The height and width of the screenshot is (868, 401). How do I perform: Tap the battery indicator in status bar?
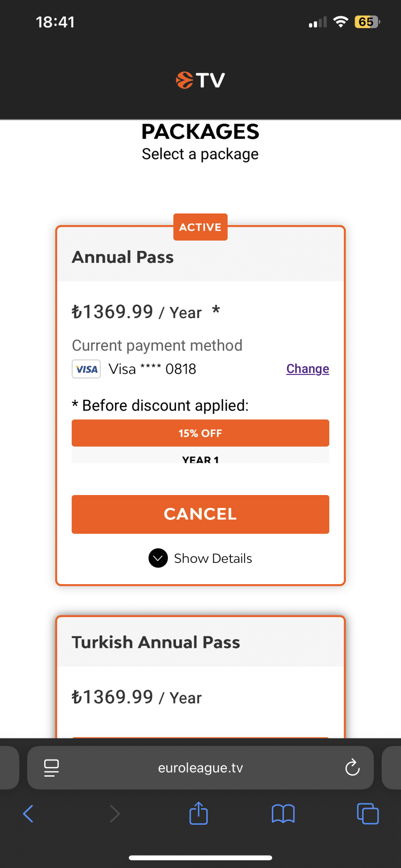click(x=367, y=22)
